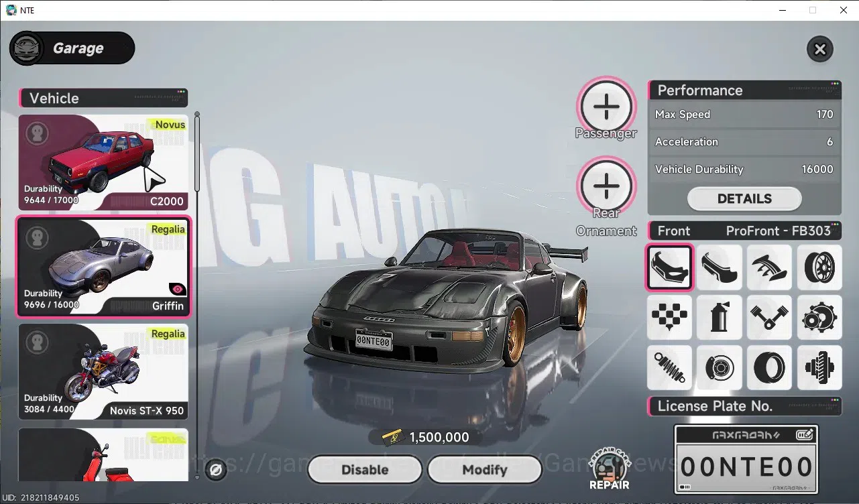Open the engine pistons upgrade icon
The width and height of the screenshot is (859, 504).
pos(769,317)
